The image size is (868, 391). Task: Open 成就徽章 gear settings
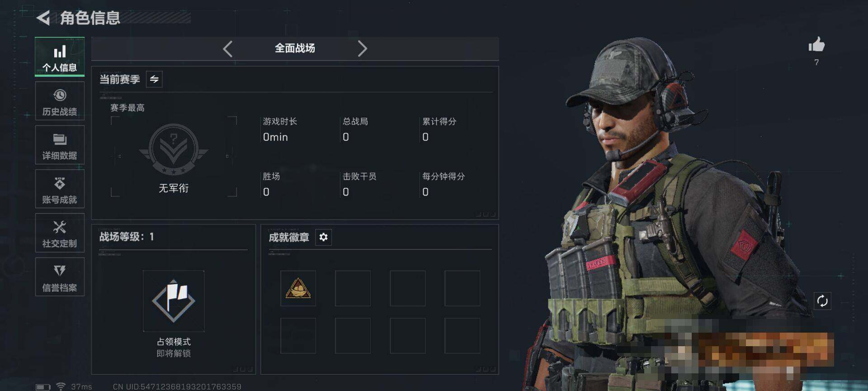(x=323, y=237)
